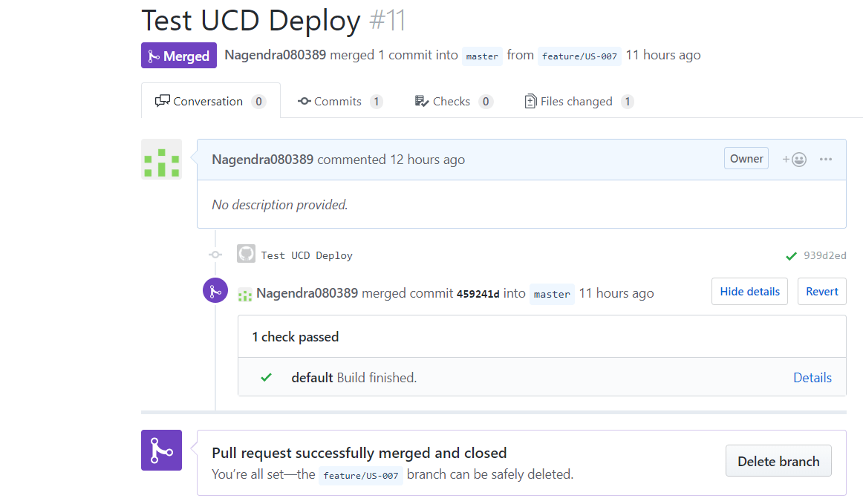Click the green check beside default build
Image resolution: width=863 pixels, height=504 pixels.
pyautogui.click(x=265, y=377)
